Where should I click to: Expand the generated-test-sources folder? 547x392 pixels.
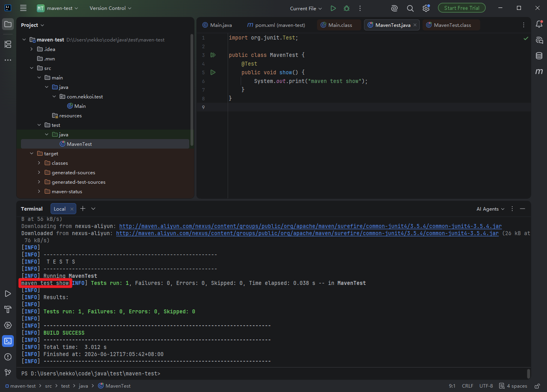pos(39,182)
